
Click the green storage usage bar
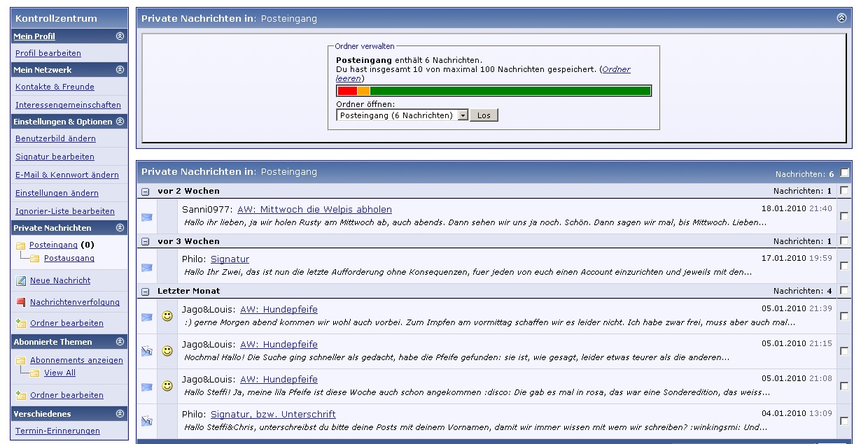click(510, 91)
